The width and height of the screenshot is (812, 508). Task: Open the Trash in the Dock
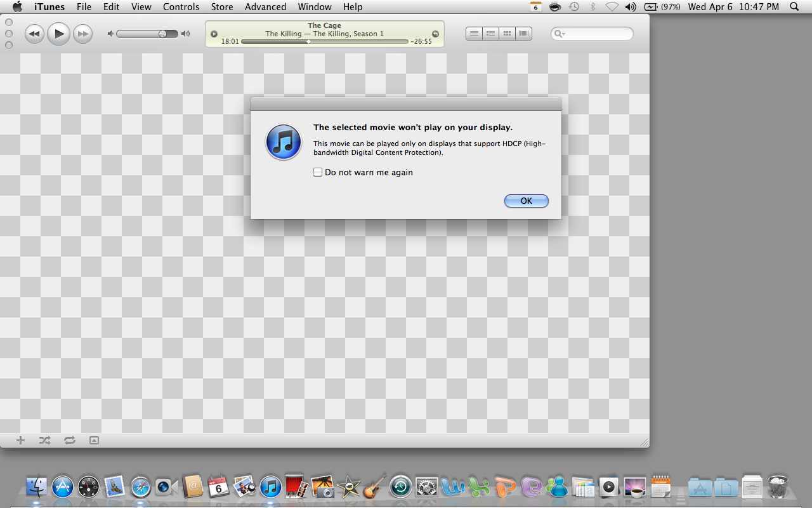coord(778,487)
